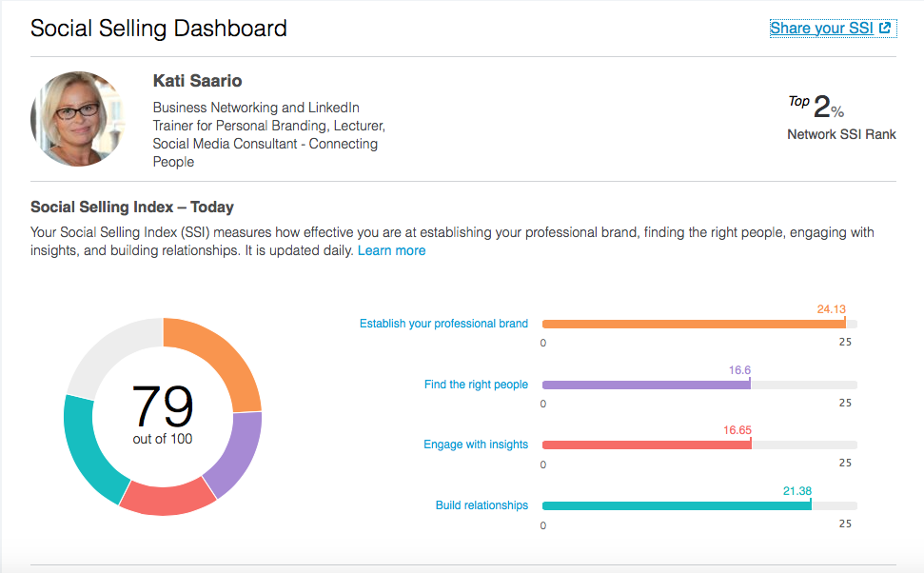Viewport: 924px width, 573px height.
Task: Select the Establish your professional brand label
Action: (x=443, y=324)
